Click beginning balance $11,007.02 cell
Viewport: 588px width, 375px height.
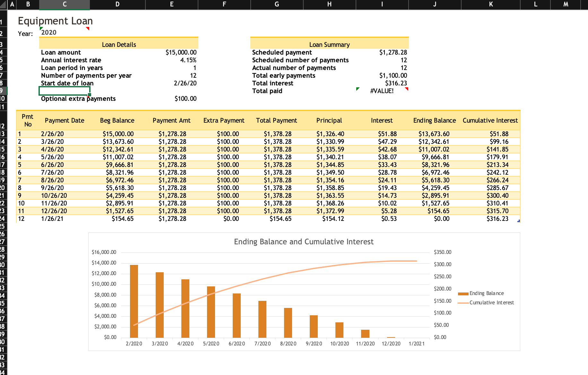(118, 157)
